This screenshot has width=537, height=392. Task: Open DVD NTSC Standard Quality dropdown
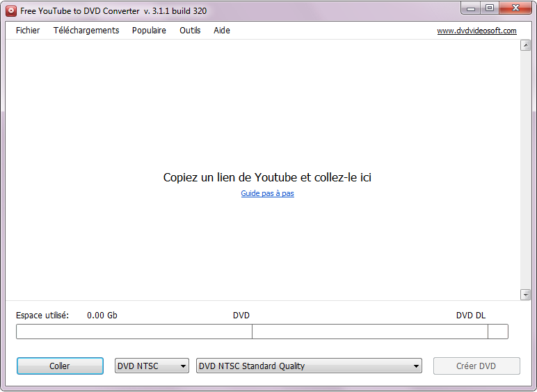click(309, 366)
